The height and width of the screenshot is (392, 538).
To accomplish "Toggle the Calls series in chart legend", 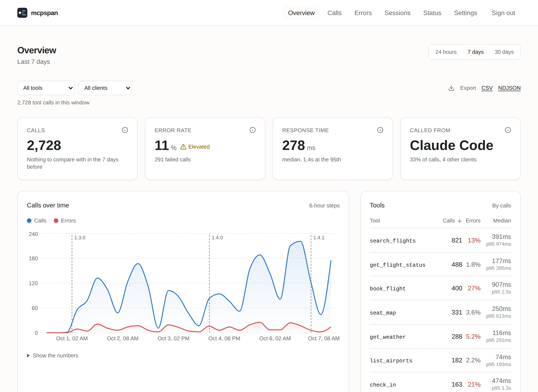I will point(36,221).
